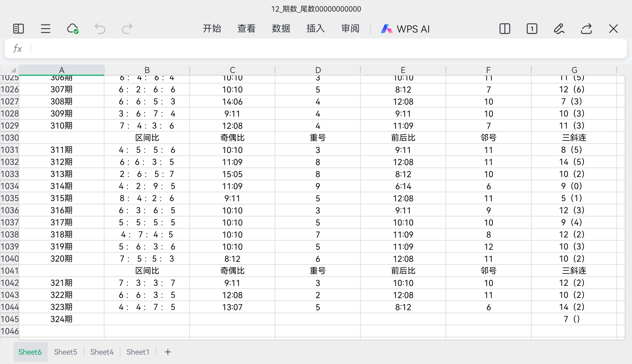The image size is (632, 364).
Task: Open the 插入 menu tab
Action: 316,29
